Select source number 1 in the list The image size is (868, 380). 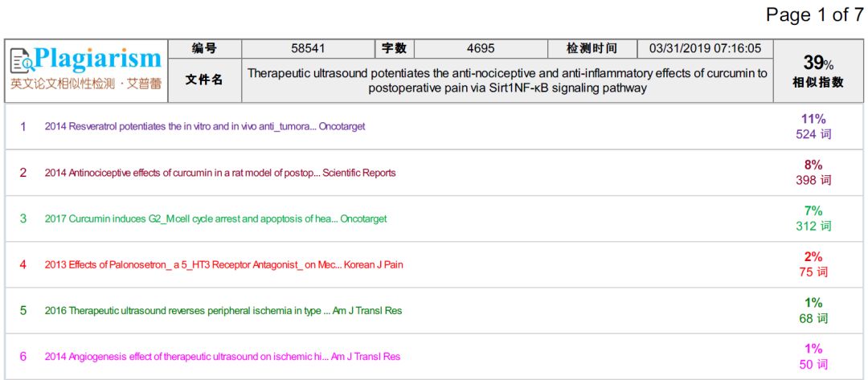click(23, 127)
